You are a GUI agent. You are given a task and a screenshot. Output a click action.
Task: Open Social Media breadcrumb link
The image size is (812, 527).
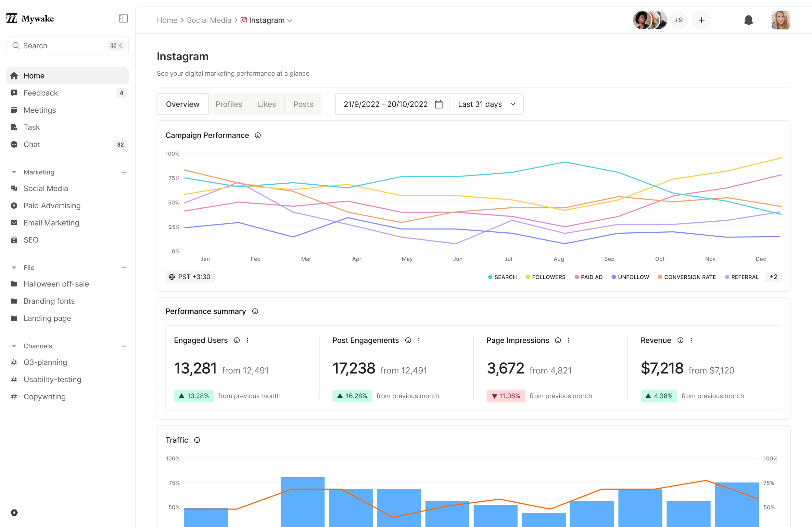pos(209,20)
